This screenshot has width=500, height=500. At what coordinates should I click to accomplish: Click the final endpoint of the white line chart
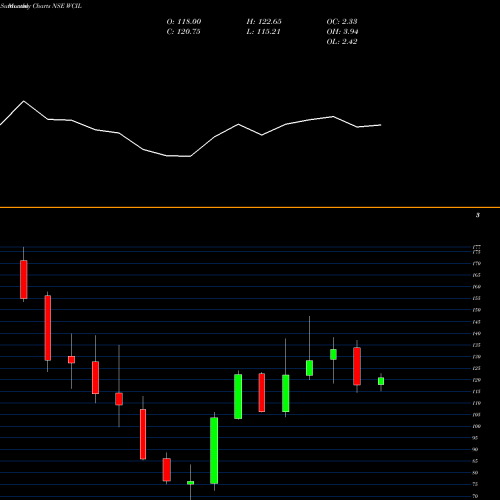coord(381,125)
